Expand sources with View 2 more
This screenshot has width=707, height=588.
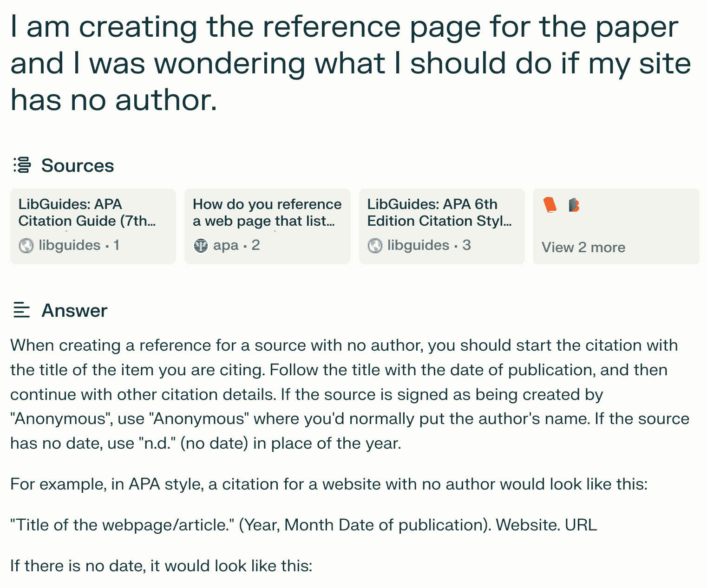(583, 247)
